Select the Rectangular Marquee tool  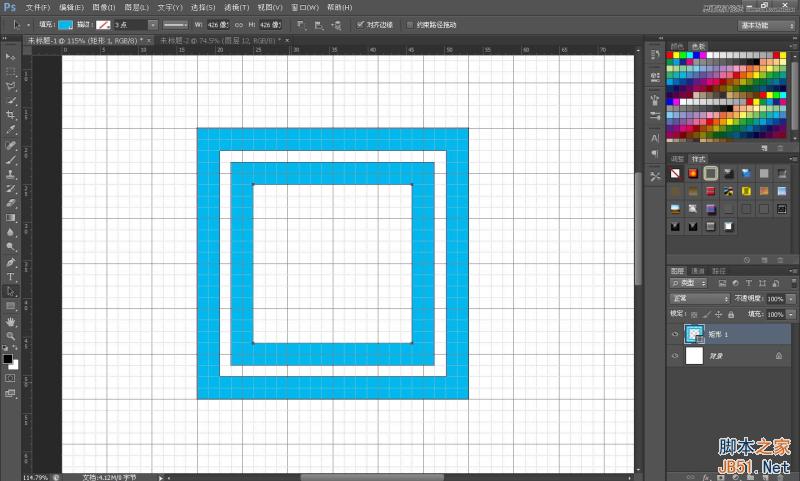tap(10, 71)
